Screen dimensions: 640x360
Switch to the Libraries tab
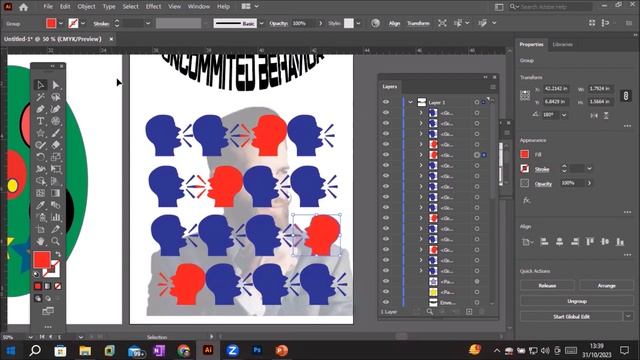(x=562, y=44)
